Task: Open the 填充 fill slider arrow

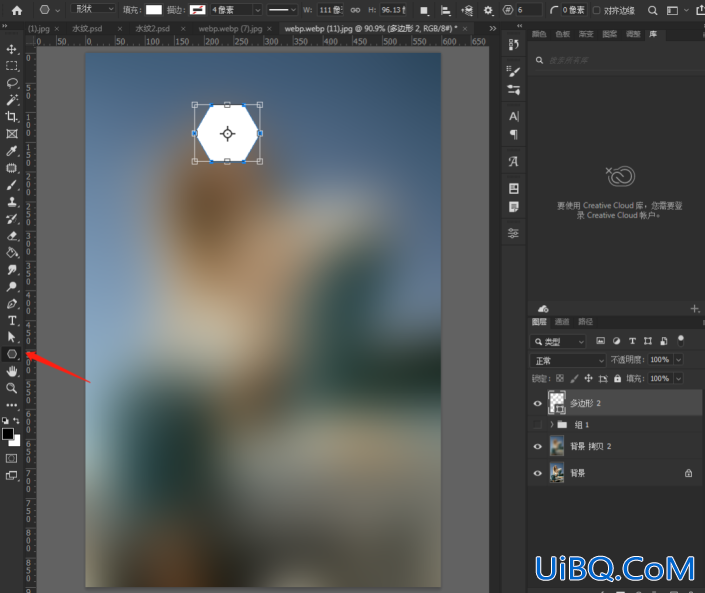Action: tap(678, 379)
